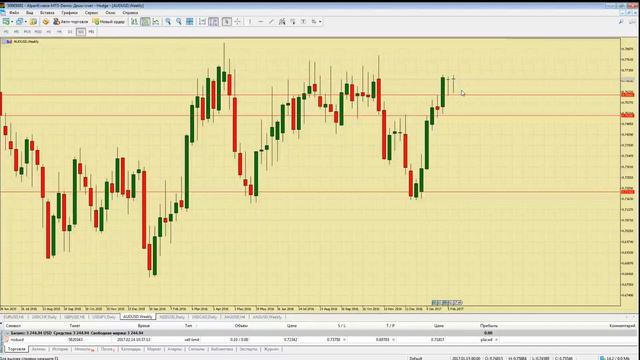Open the Журнал terminal tab
The image size is (640, 360).
(271, 349)
